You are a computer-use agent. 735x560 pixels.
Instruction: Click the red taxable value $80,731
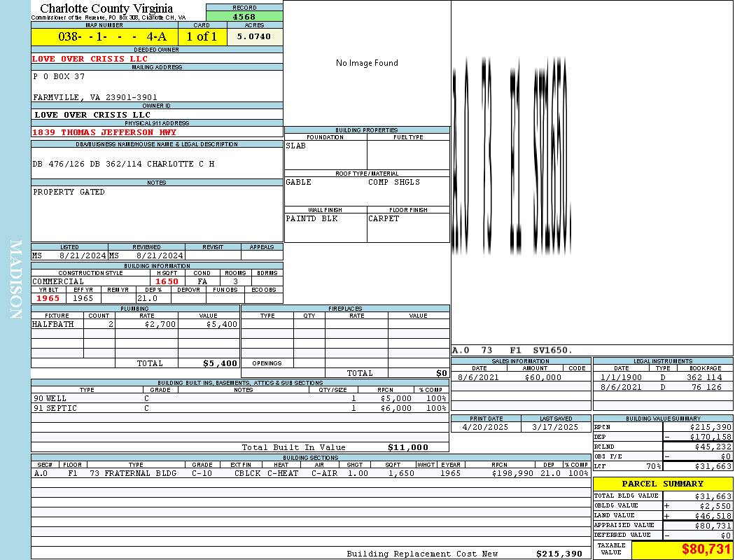tap(706, 549)
